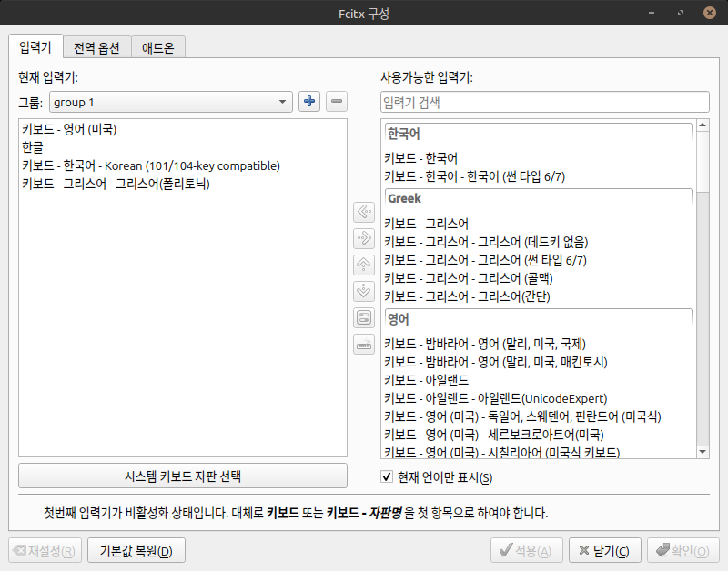Click the Greek group header
728x571 pixels.
[539, 198]
